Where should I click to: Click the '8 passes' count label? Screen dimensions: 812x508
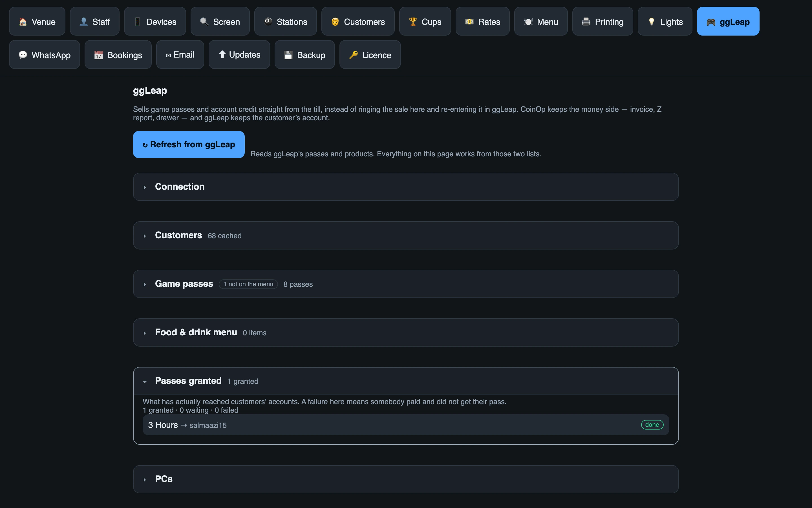click(298, 284)
